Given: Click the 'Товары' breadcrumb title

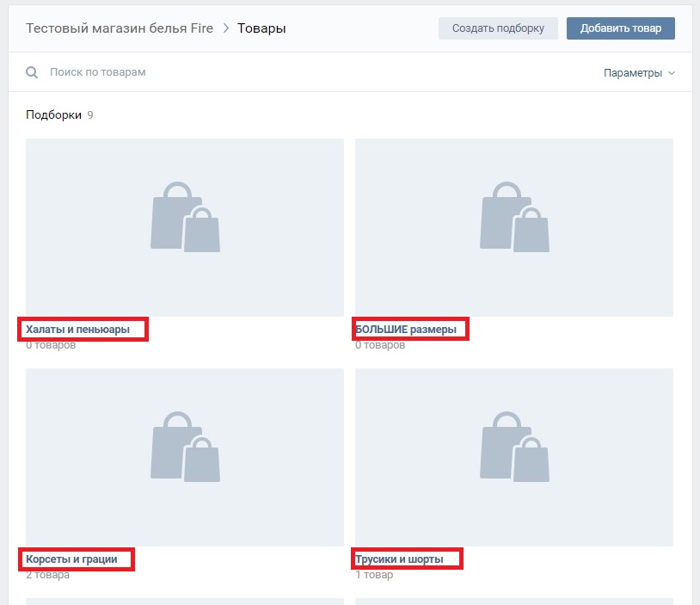Looking at the screenshot, I should pyautogui.click(x=261, y=28).
